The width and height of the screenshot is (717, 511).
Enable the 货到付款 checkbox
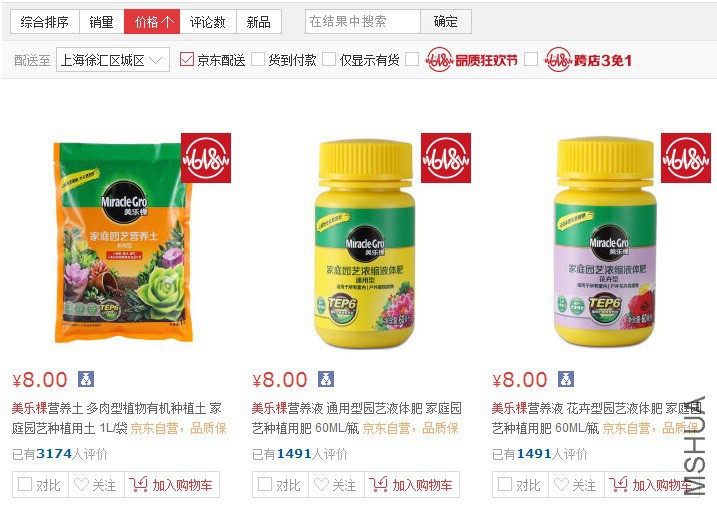coord(258,59)
